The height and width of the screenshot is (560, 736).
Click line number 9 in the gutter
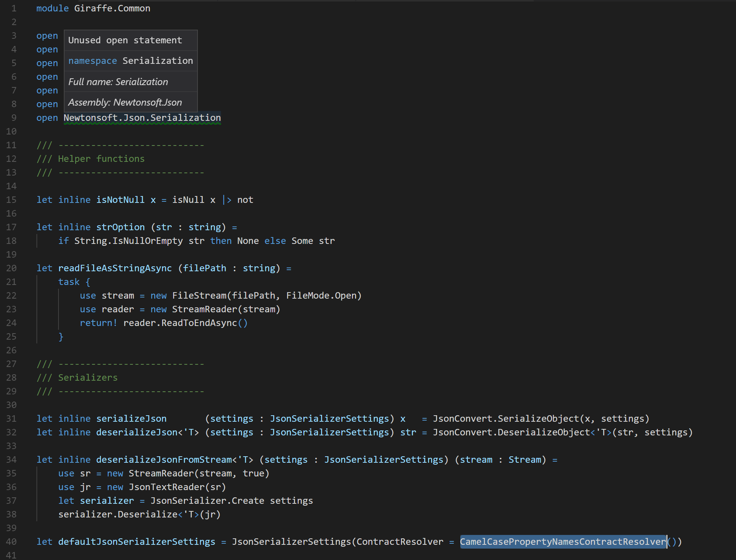pyautogui.click(x=14, y=117)
